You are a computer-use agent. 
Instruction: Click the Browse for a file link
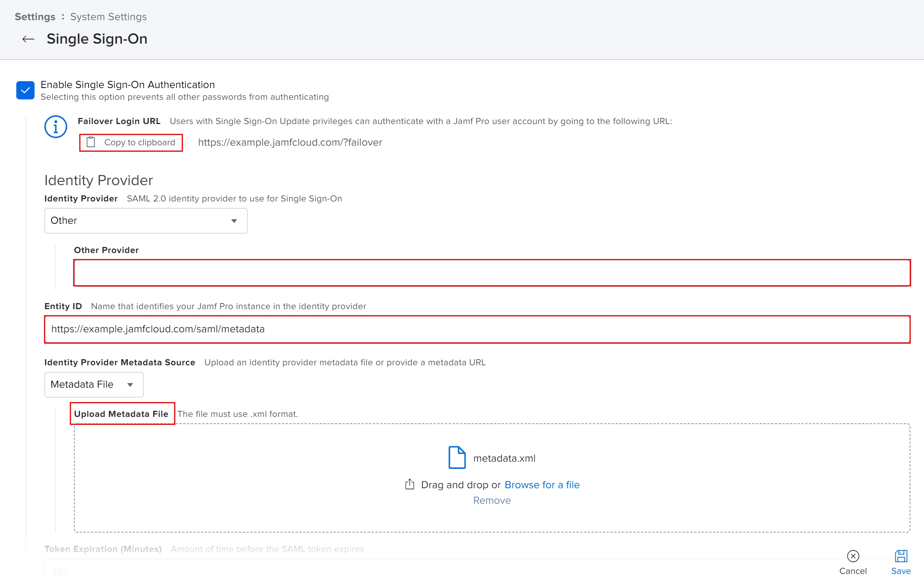(x=542, y=484)
